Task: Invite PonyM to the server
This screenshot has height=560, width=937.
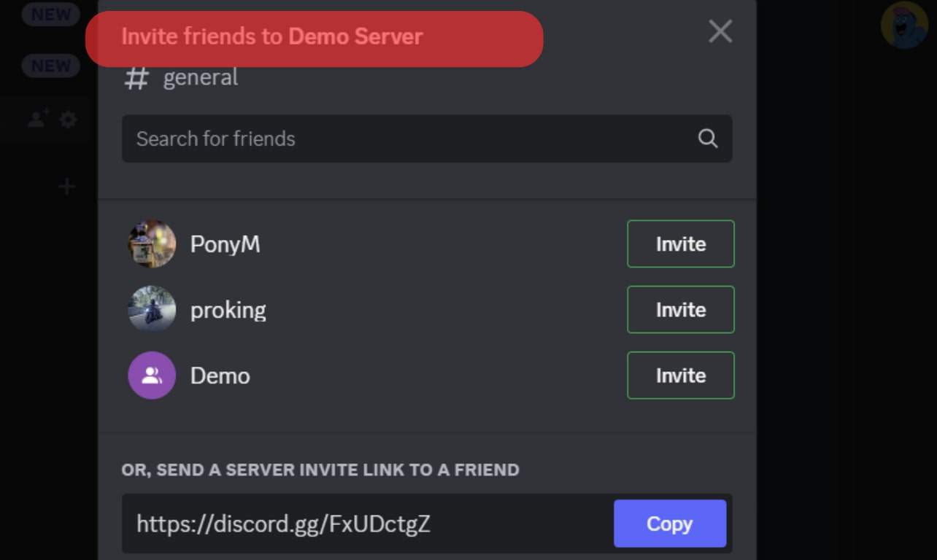Action: click(x=680, y=244)
